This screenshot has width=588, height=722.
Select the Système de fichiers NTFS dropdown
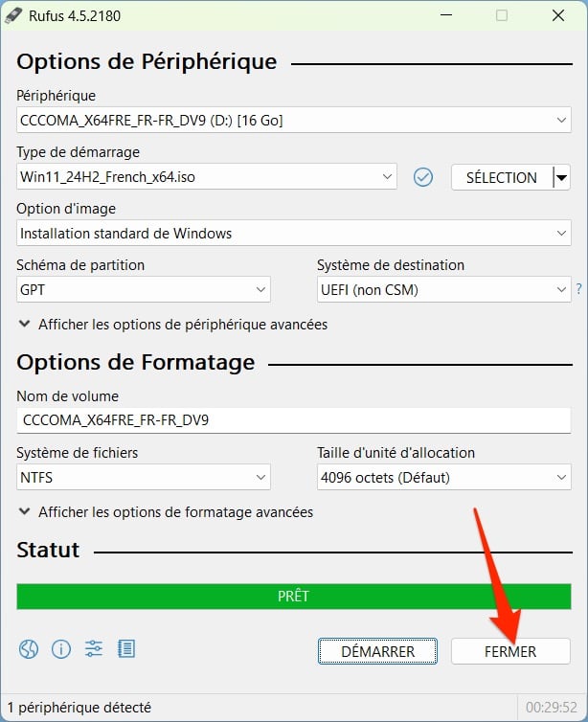click(144, 477)
